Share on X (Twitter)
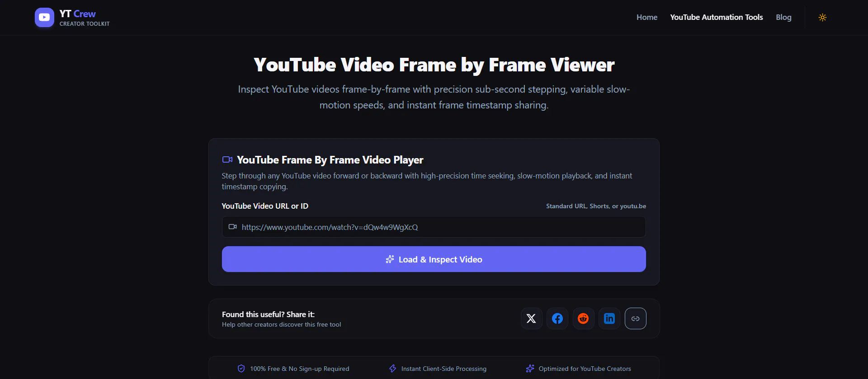 [x=531, y=318]
